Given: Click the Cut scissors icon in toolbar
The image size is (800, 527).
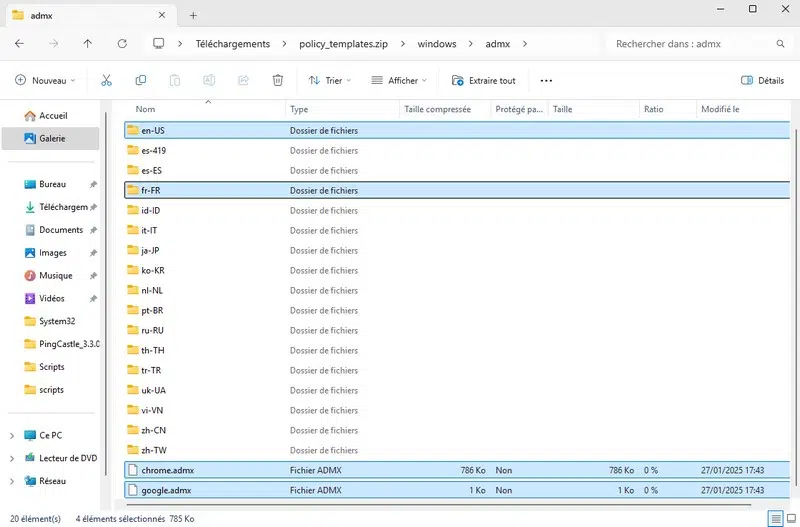Looking at the screenshot, I should pos(107,80).
